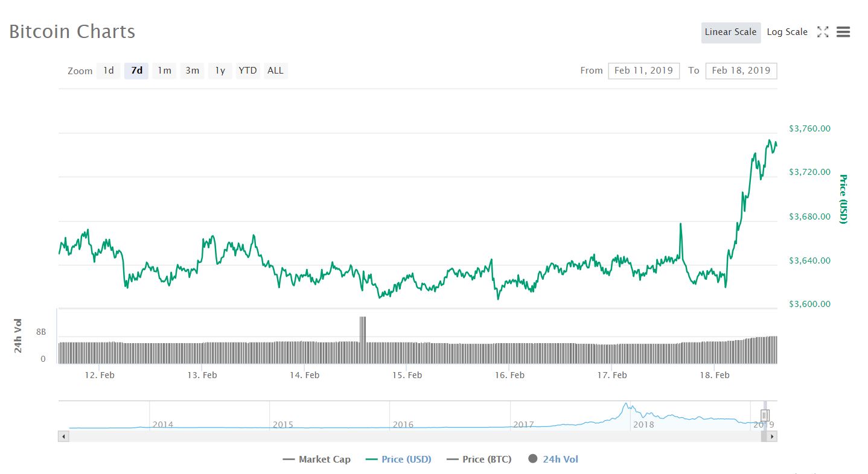This screenshot has width=868, height=474.
Task: Click the $3,680.00 axis label
Action: pyautogui.click(x=809, y=216)
